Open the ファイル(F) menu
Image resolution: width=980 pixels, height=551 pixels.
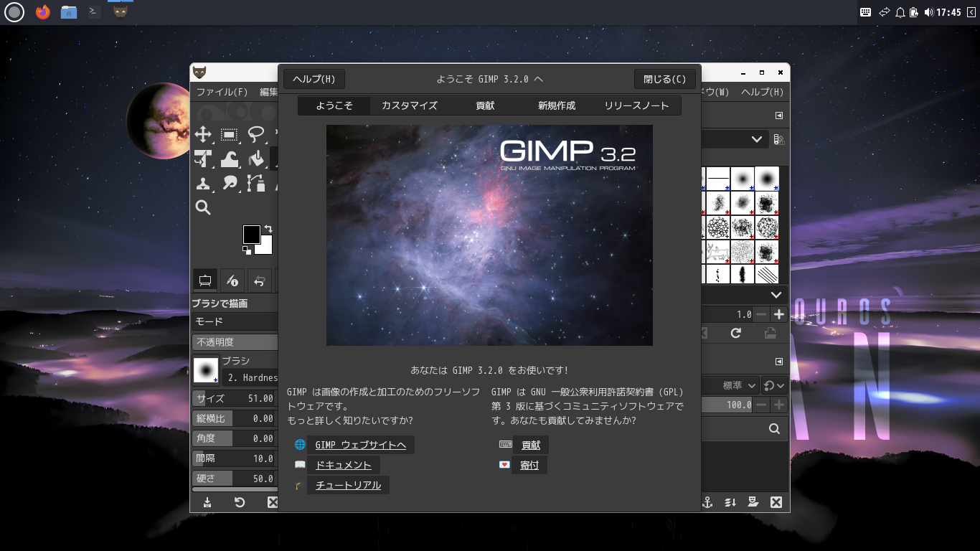pyautogui.click(x=222, y=92)
